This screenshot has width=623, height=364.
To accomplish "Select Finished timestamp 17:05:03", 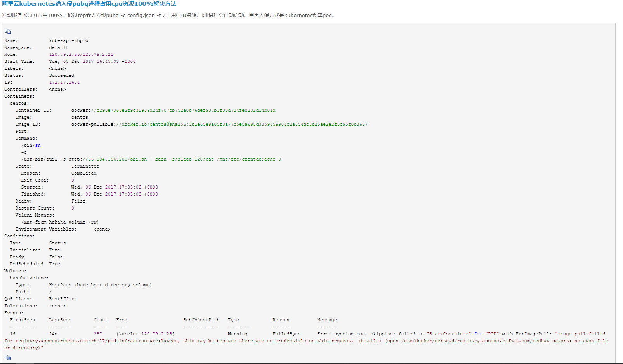I will 115,194.
